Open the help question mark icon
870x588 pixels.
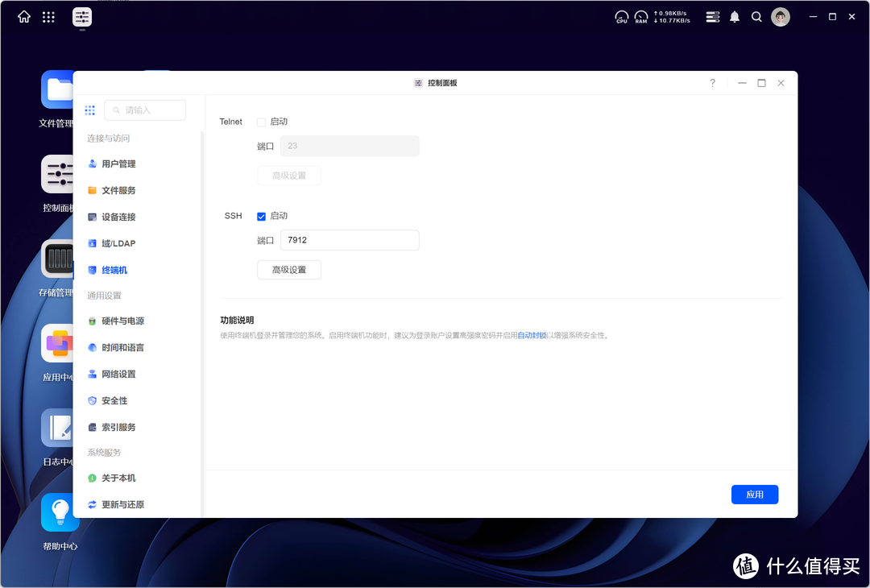712,83
